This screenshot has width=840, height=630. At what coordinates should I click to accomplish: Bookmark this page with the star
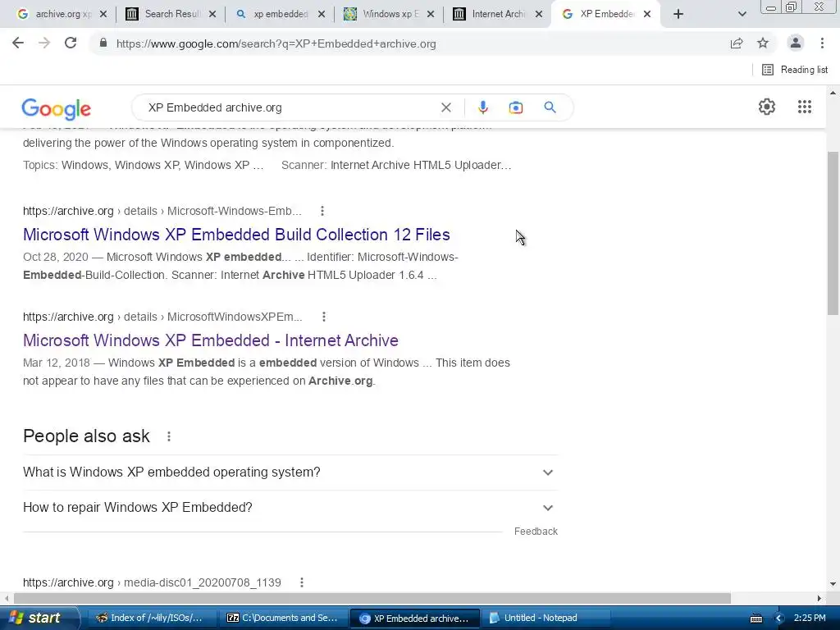point(763,43)
